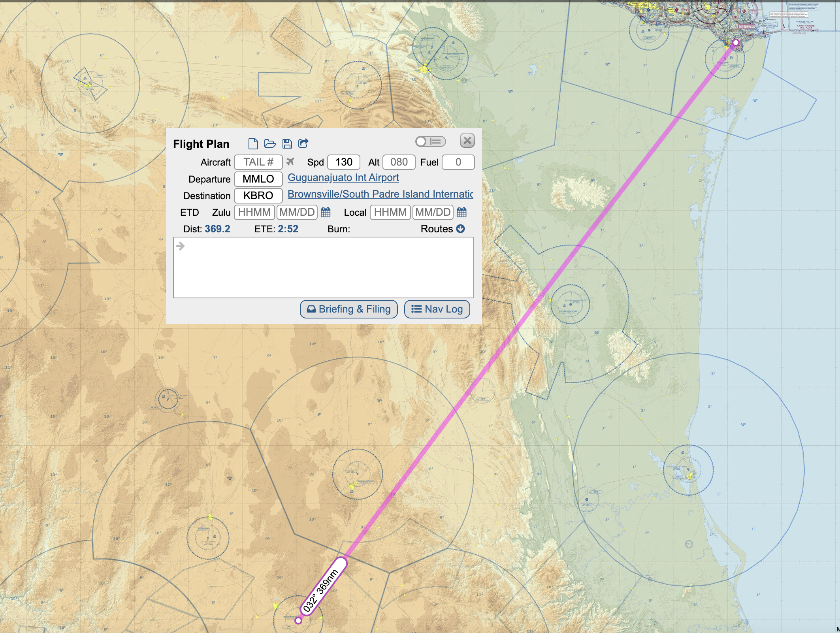Open the Zulu date calendar picker
Screen dimensions: 840x633
point(326,212)
